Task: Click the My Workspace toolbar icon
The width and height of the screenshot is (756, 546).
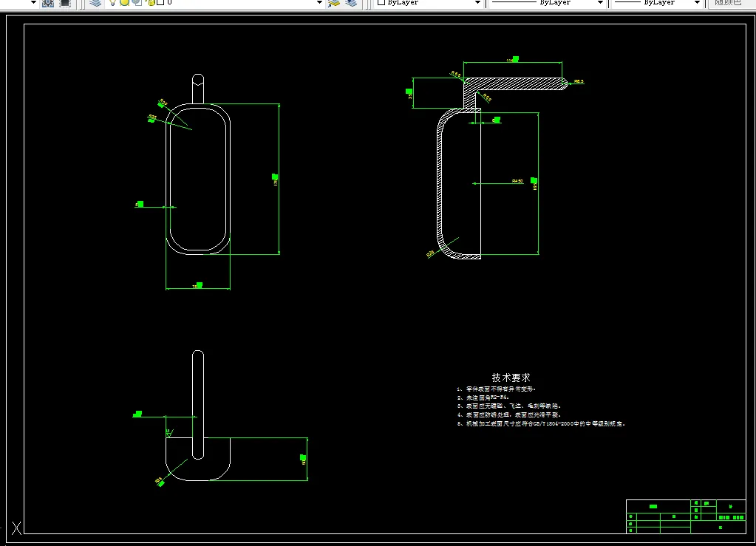Action: pos(65,3)
